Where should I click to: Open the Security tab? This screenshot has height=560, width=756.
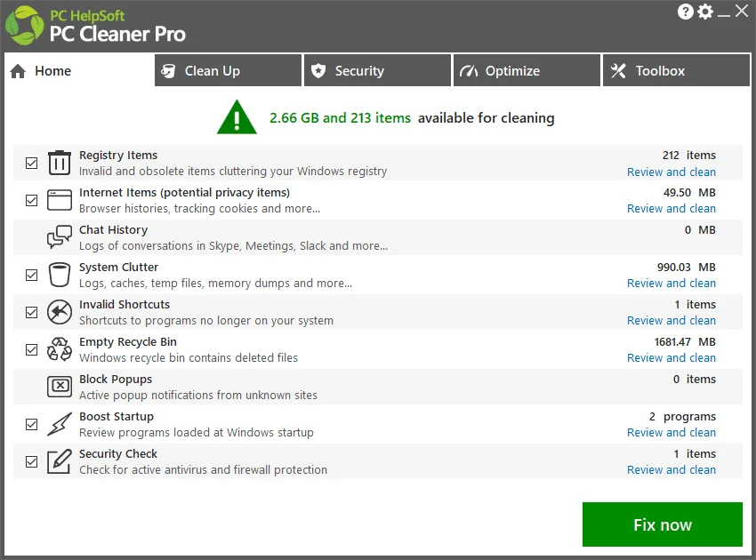pos(377,70)
